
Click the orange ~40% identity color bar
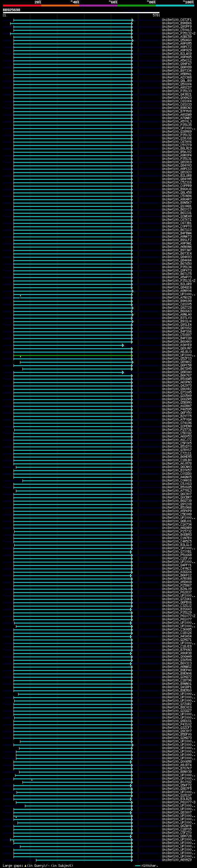[60, 6]
